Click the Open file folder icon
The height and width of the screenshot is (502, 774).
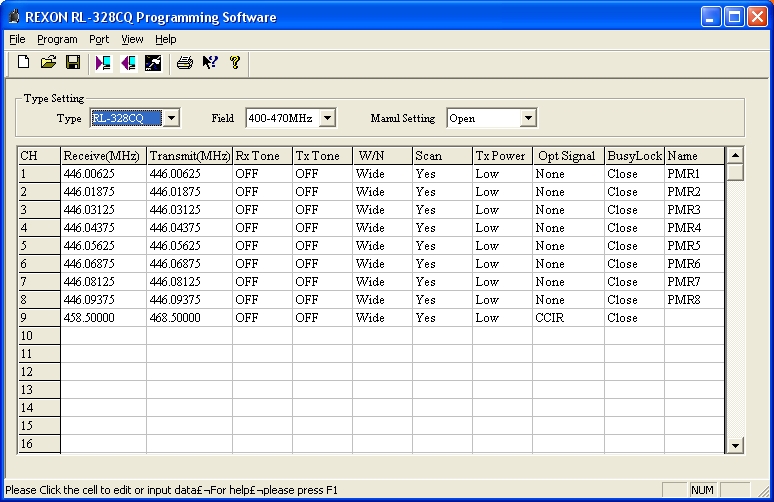tap(48, 63)
